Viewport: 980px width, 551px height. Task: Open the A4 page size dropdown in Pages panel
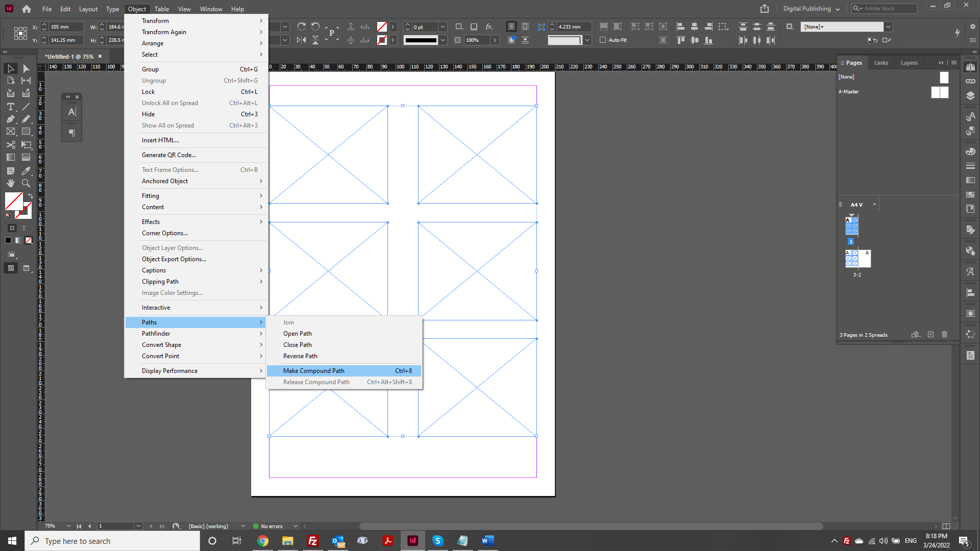pos(874,204)
